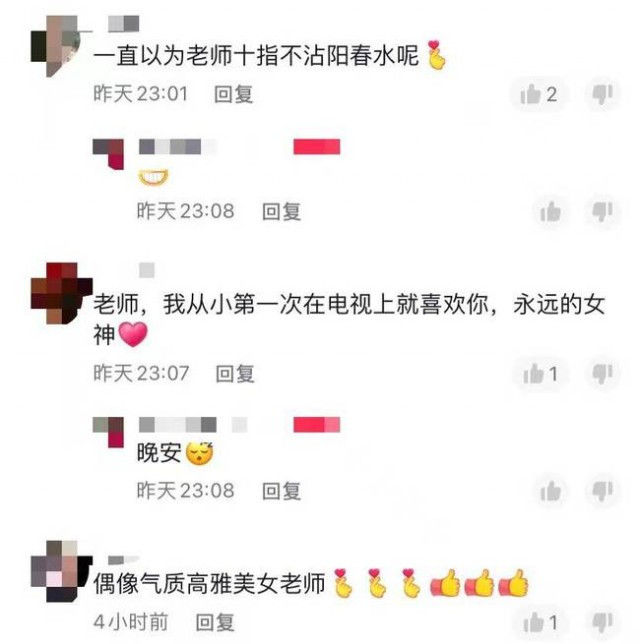Open avatar of 偶像气质高雅 commenter
Viewport: 640px width, 644px height.
pos(62,571)
